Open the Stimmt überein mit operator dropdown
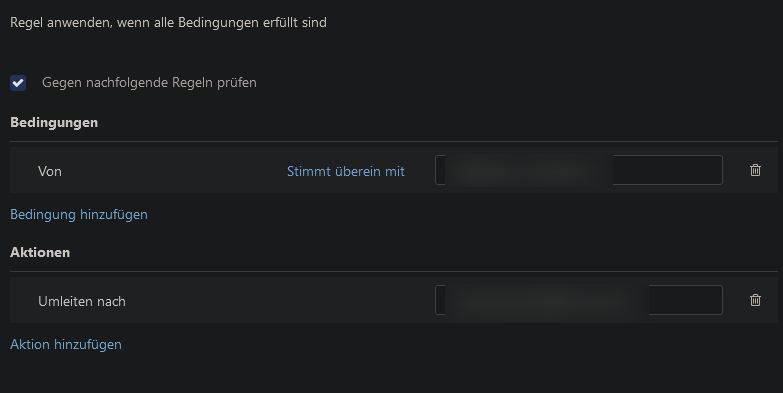This screenshot has height=393, width=783. click(x=346, y=171)
